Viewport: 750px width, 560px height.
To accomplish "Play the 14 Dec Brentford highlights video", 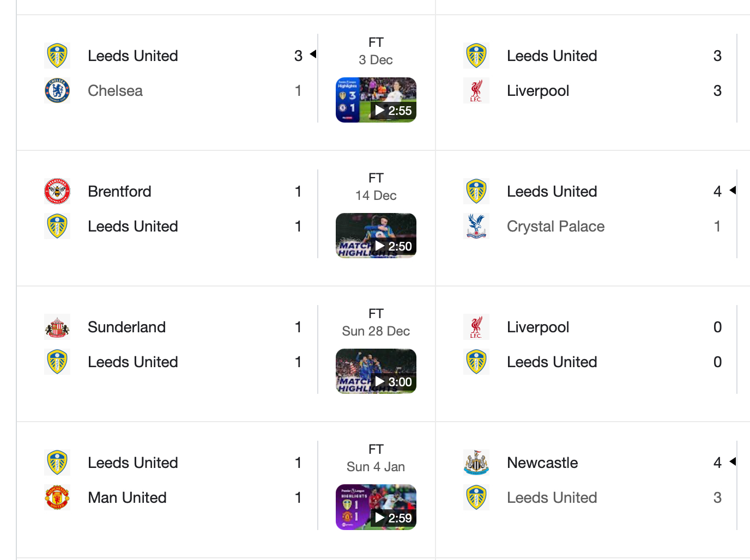I will click(376, 236).
